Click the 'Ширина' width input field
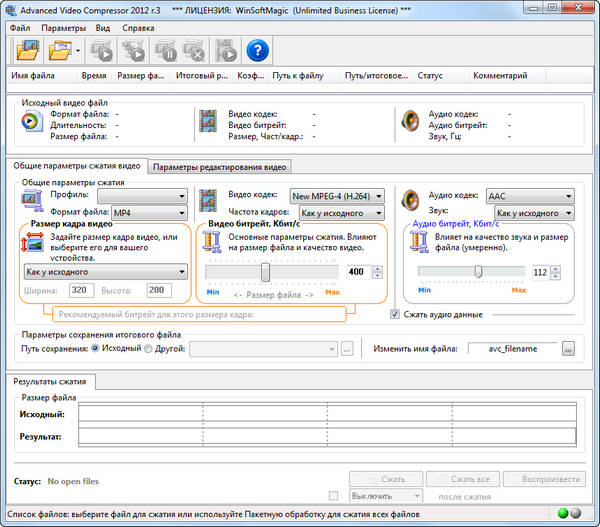The width and height of the screenshot is (600, 527). click(81, 290)
